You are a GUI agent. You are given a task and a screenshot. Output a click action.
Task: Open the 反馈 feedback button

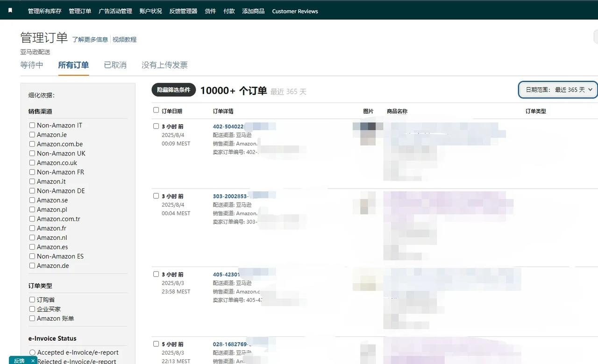tap(19, 361)
